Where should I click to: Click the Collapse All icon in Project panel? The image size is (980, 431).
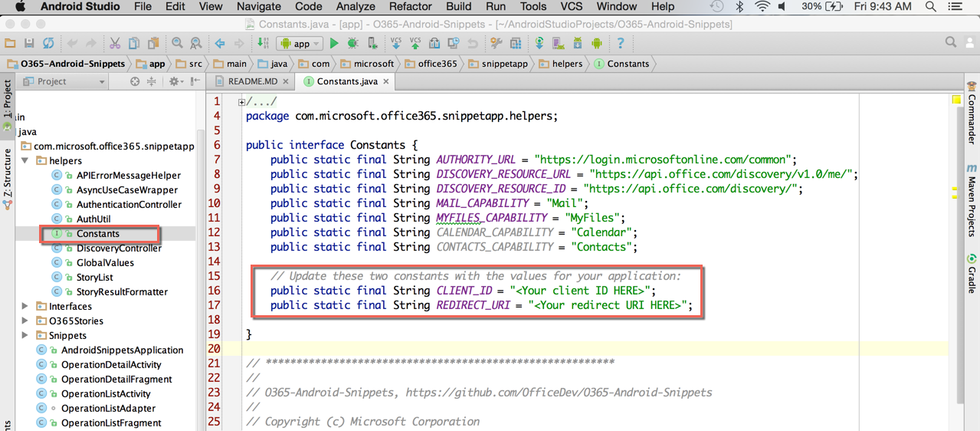(152, 81)
